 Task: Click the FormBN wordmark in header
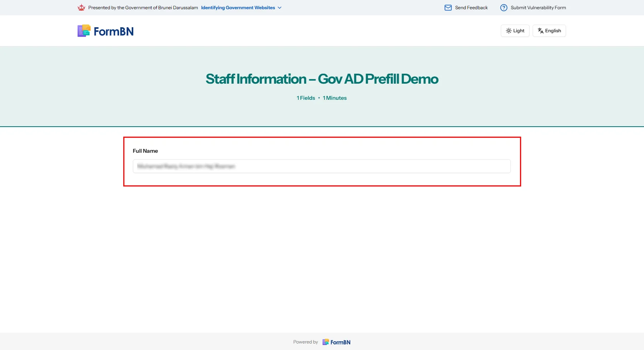coord(114,31)
